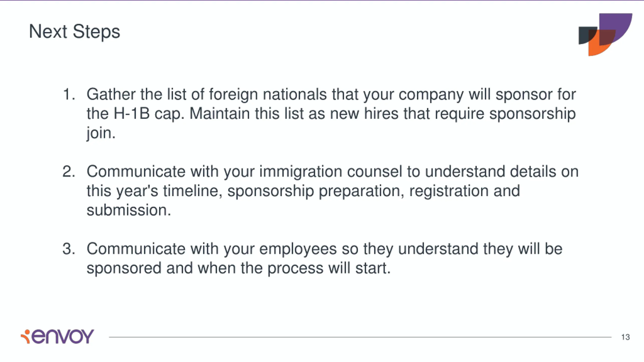Viewport: 644px width, 362px height.
Task: Click the purple border line along the top edge
Action: click(322, 0)
